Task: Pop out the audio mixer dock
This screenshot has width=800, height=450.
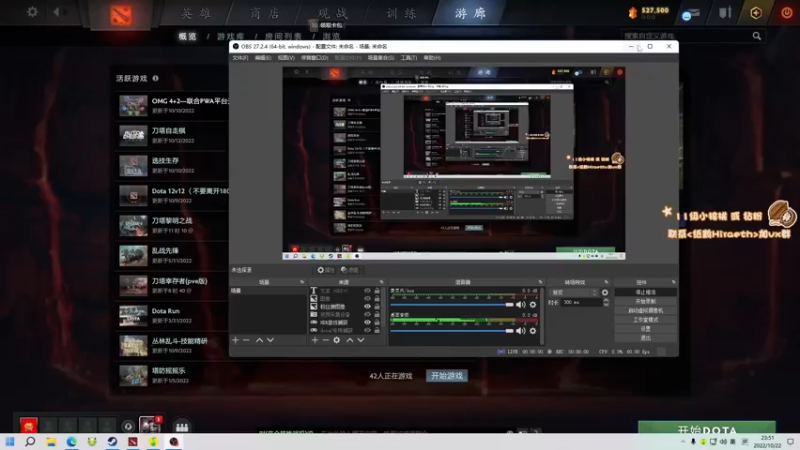Action: [540, 282]
